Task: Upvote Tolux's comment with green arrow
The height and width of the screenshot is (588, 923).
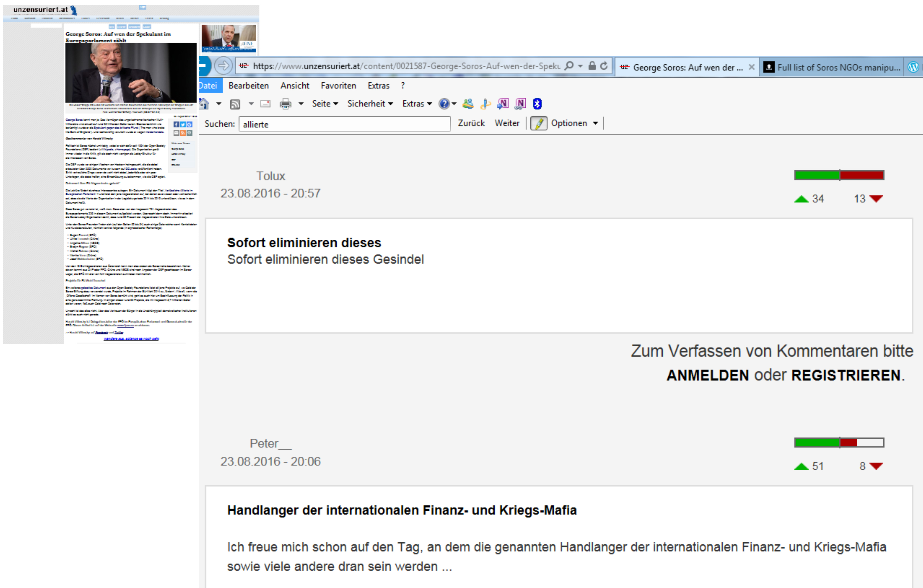Action: (x=801, y=199)
